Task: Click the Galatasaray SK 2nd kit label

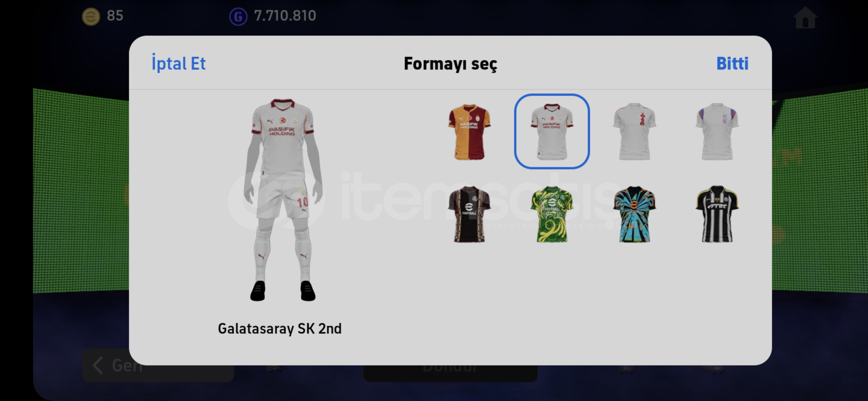Action: (280, 329)
